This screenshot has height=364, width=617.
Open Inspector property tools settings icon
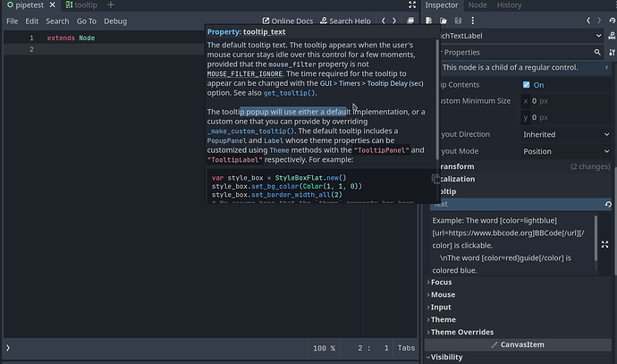pos(612,53)
